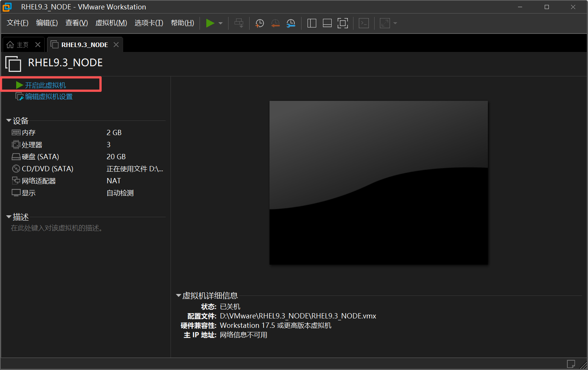This screenshot has height=370, width=588.
Task: Collapse the 设备 section
Action: (9, 121)
